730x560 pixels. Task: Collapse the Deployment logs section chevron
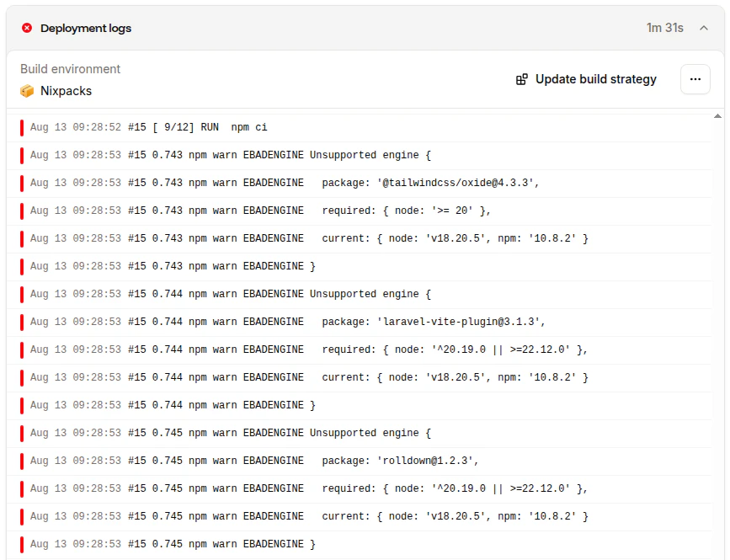(704, 28)
